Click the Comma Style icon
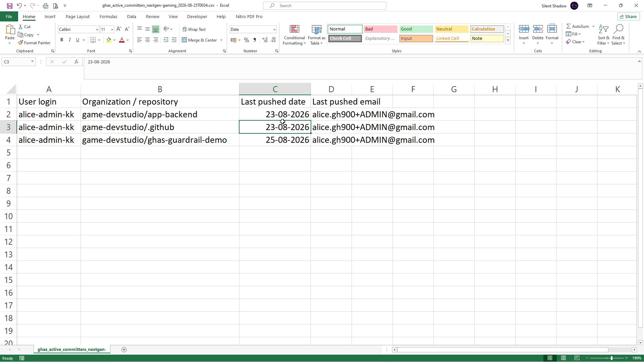 pyautogui.click(x=255, y=40)
